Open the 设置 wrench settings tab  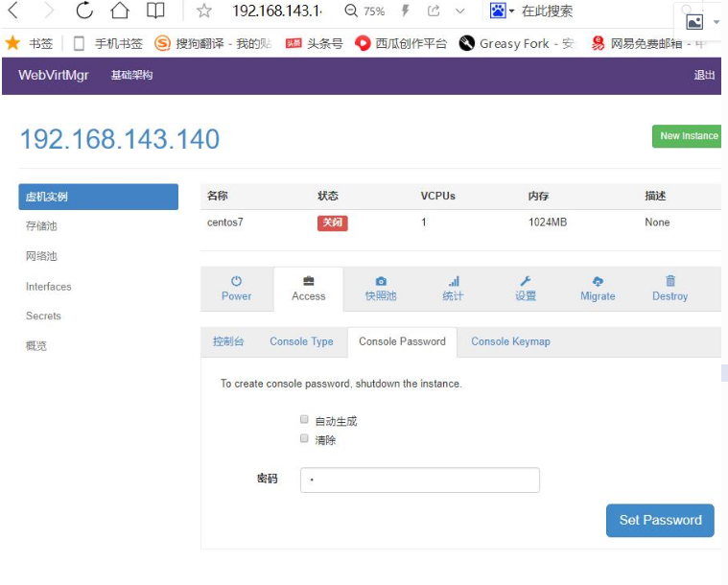pyautogui.click(x=525, y=289)
